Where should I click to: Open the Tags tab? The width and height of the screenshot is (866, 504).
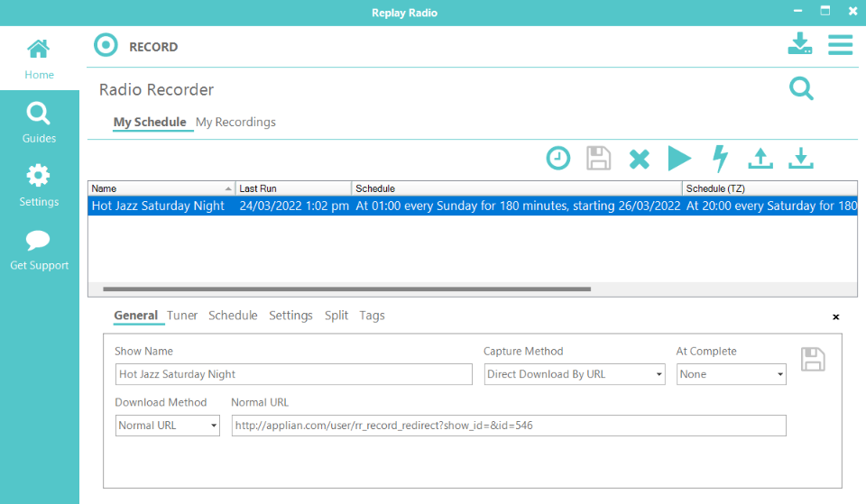pyautogui.click(x=372, y=316)
